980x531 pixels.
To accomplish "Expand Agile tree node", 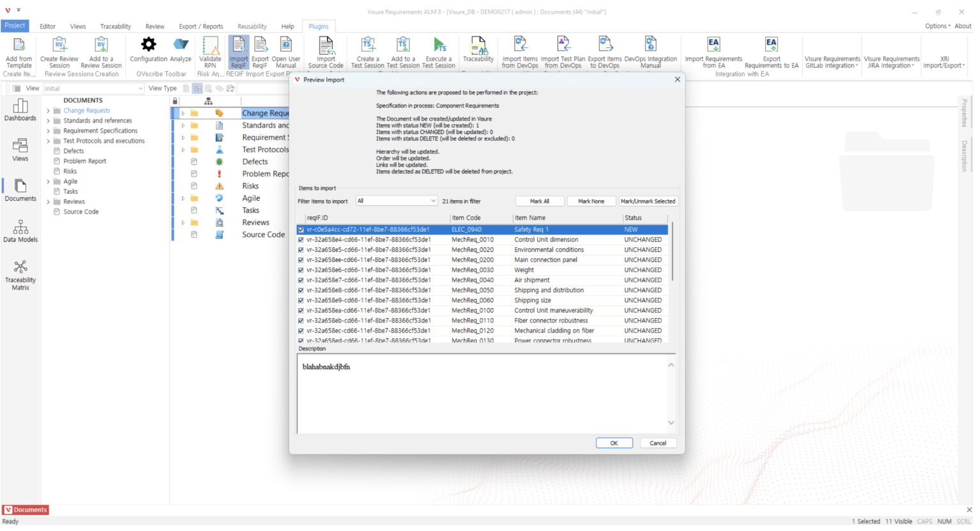I will coord(48,182).
